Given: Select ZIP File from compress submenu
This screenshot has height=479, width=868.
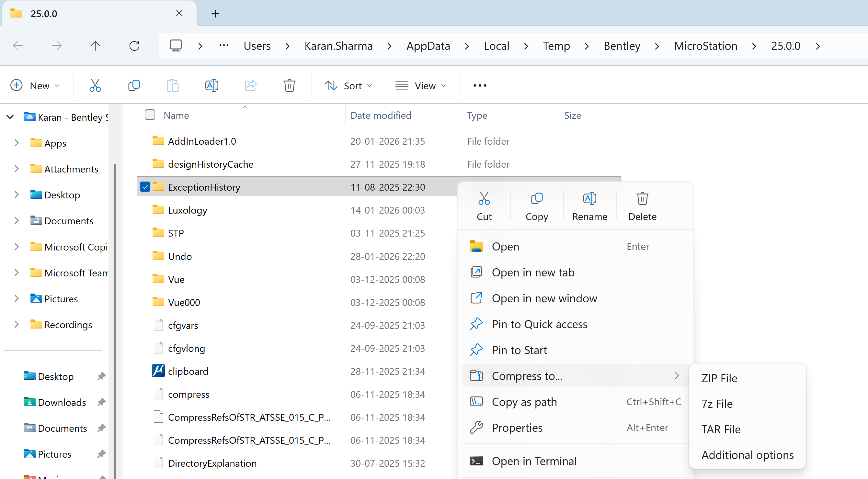Looking at the screenshot, I should tap(719, 378).
